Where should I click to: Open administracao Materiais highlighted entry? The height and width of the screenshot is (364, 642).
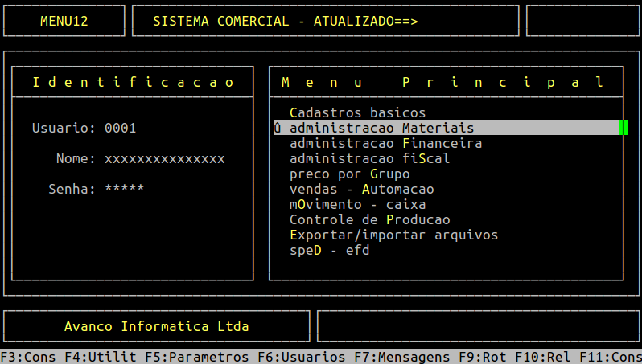381,128
